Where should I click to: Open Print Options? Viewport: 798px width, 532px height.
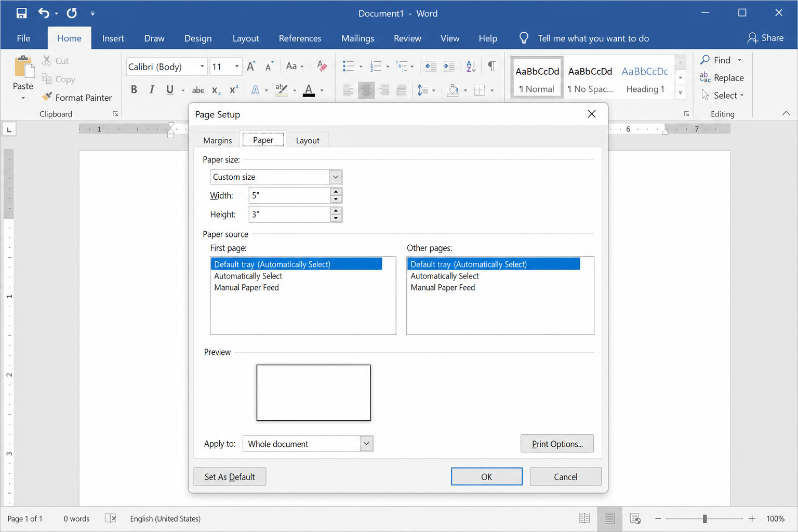[x=557, y=444]
